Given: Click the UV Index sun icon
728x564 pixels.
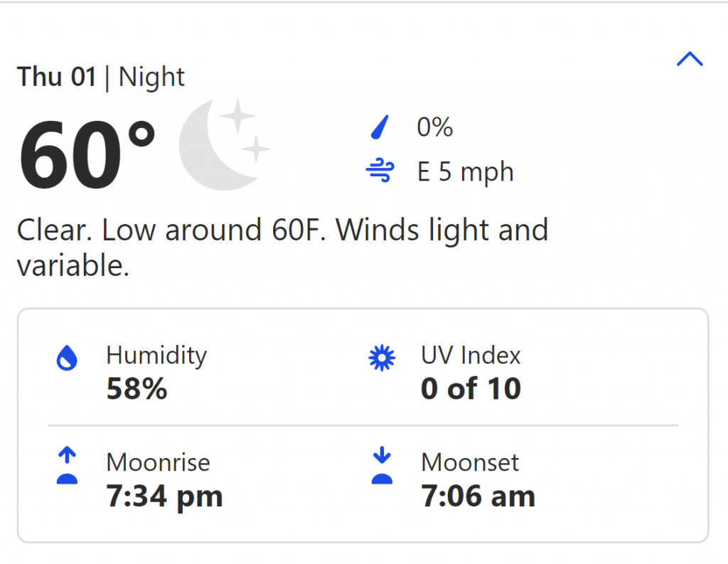Looking at the screenshot, I should click(382, 358).
